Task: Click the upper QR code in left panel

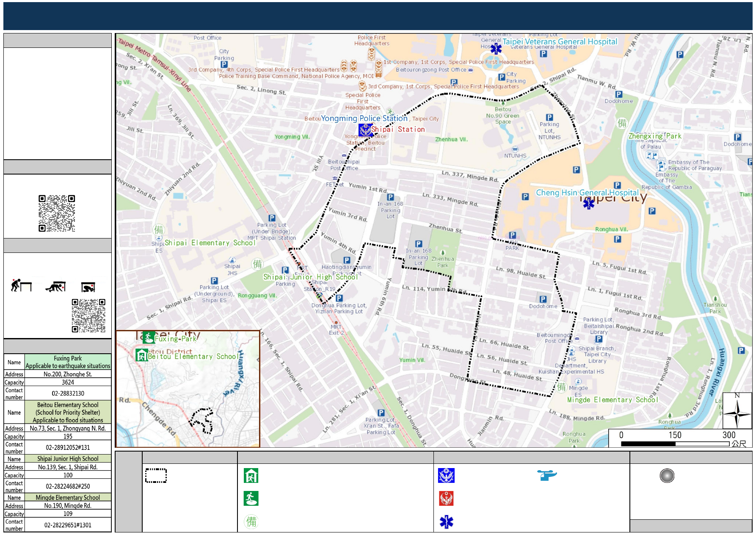Action: point(57,213)
